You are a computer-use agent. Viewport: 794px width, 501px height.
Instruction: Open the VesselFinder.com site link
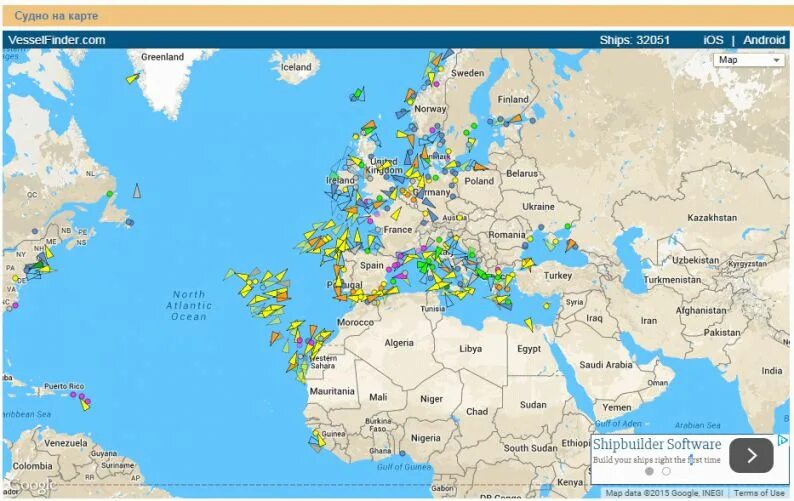(x=57, y=40)
